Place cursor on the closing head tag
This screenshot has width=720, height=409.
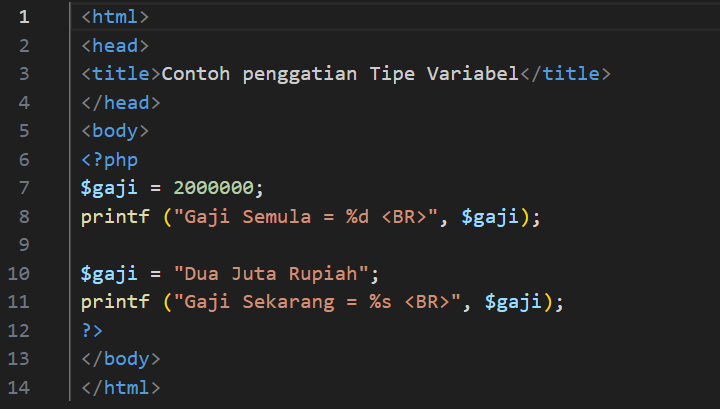point(121,102)
